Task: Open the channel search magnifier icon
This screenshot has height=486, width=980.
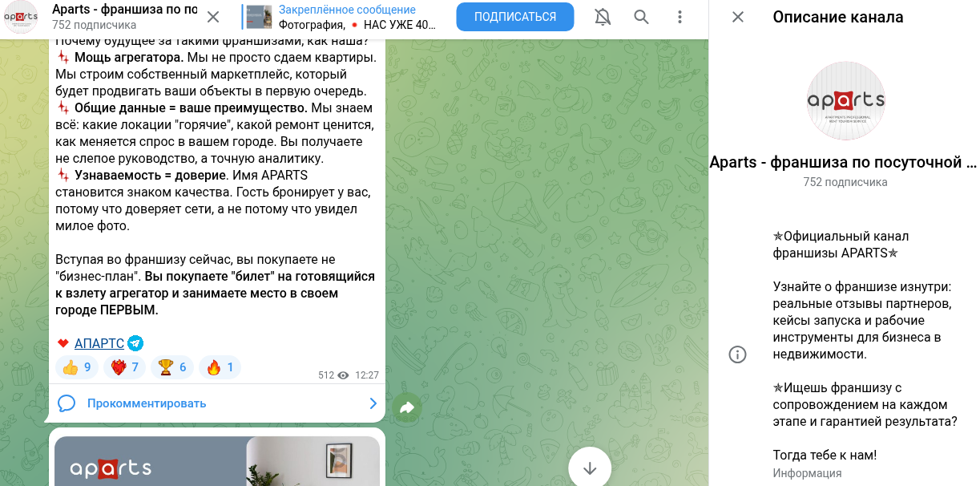Action: tap(641, 17)
